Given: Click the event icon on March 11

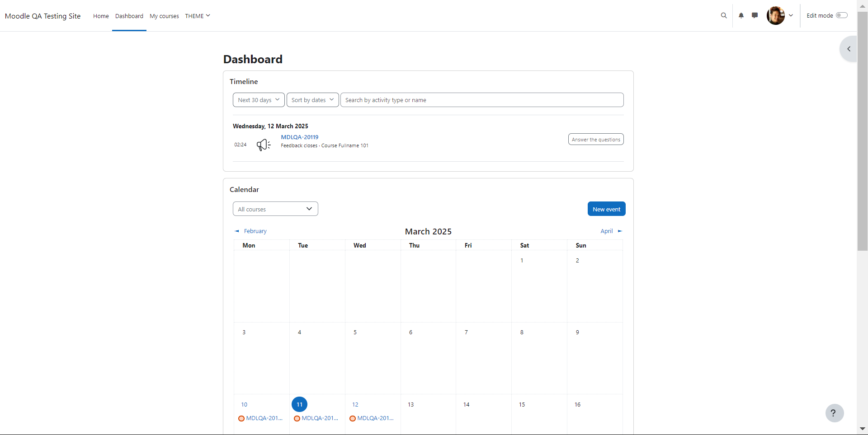Looking at the screenshot, I should click(x=297, y=418).
